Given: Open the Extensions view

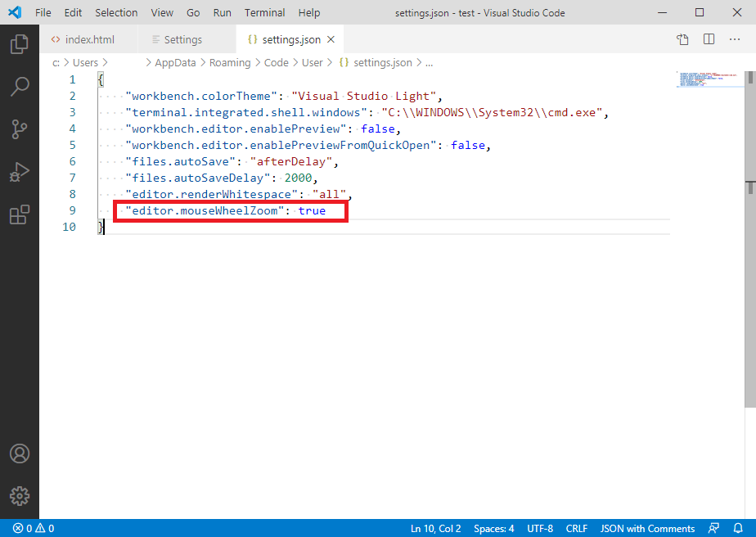Looking at the screenshot, I should coord(20,214).
